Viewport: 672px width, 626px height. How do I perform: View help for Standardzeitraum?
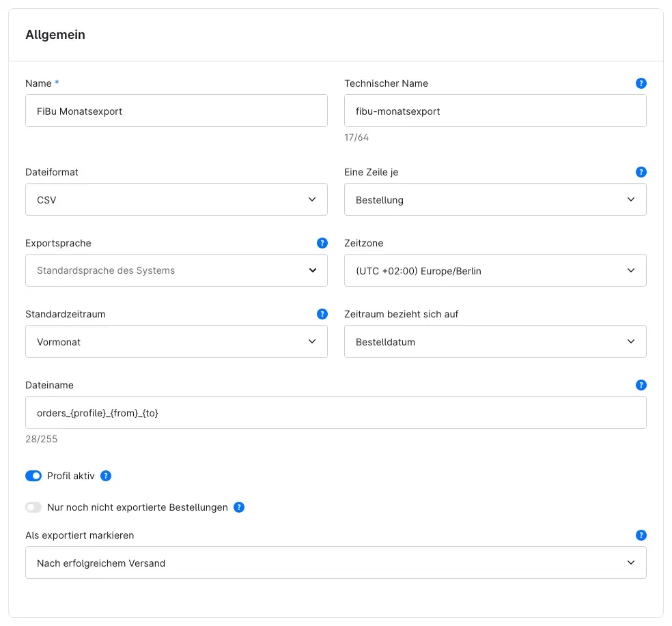(322, 314)
